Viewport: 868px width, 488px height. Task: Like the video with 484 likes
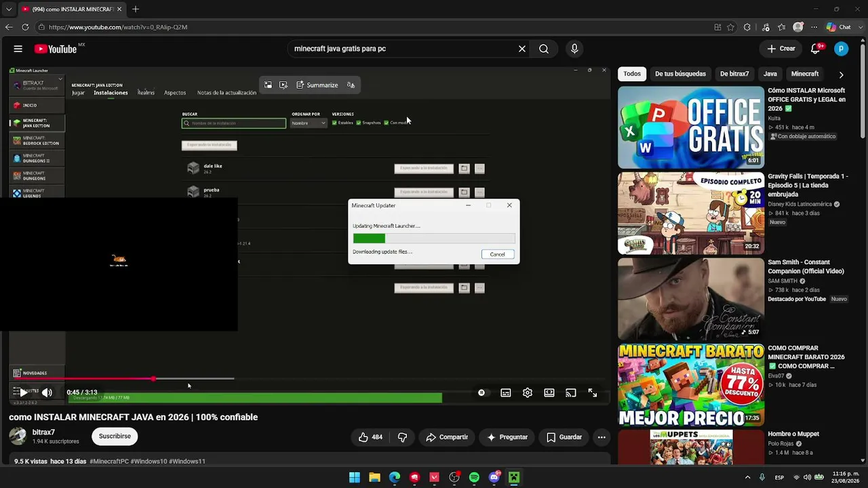click(x=370, y=437)
